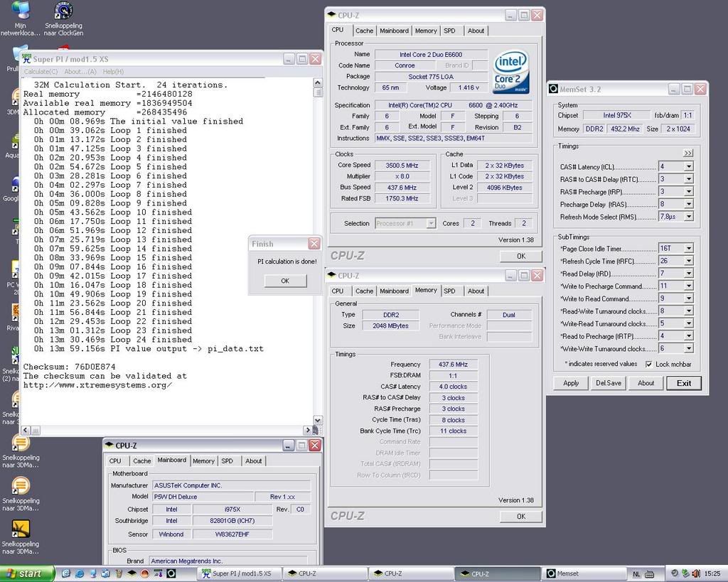Screen dimensions: 728x582
Task: Click OK in CPU-Z Memory window
Action: pos(521,517)
